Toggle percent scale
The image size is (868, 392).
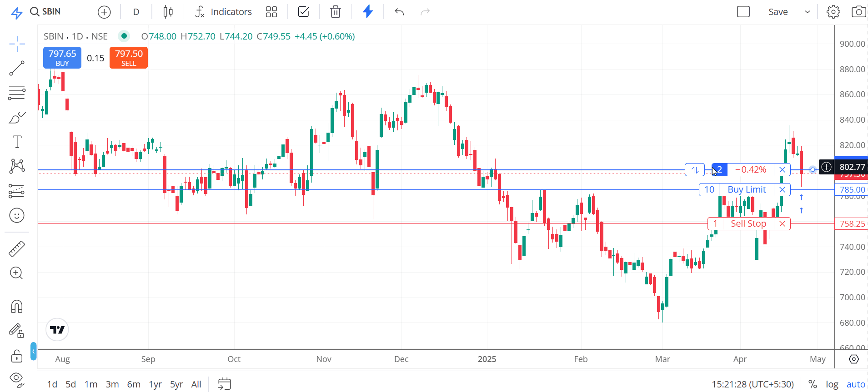click(813, 384)
